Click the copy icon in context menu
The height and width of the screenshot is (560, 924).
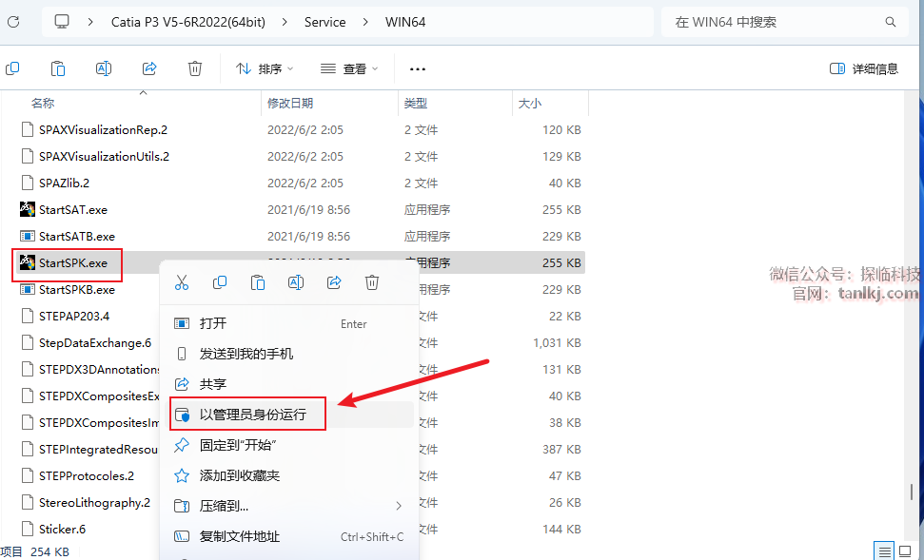point(220,282)
